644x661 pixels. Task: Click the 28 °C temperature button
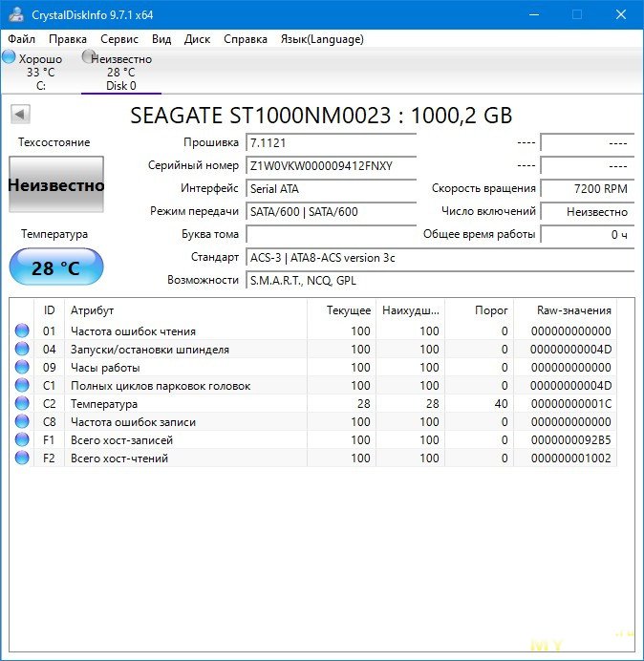55,267
